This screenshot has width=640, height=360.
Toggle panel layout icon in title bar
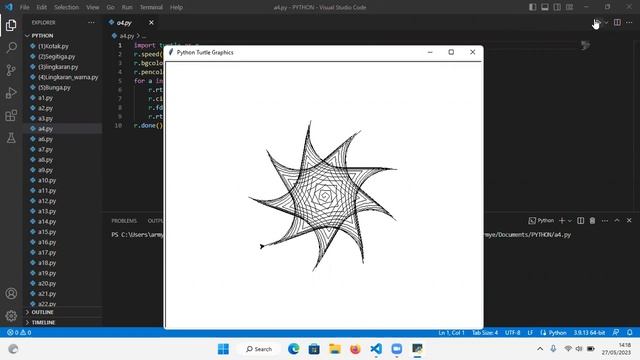544,7
